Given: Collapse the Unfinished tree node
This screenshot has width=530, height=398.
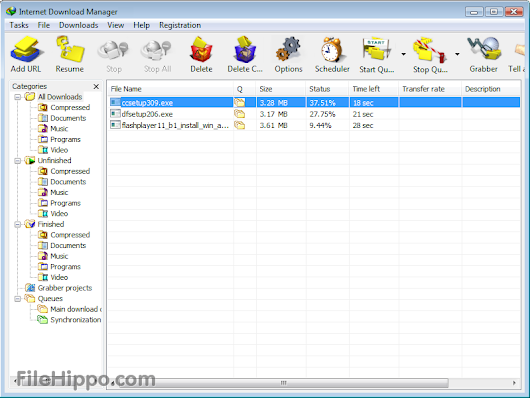Looking at the screenshot, I should [x=18, y=161].
